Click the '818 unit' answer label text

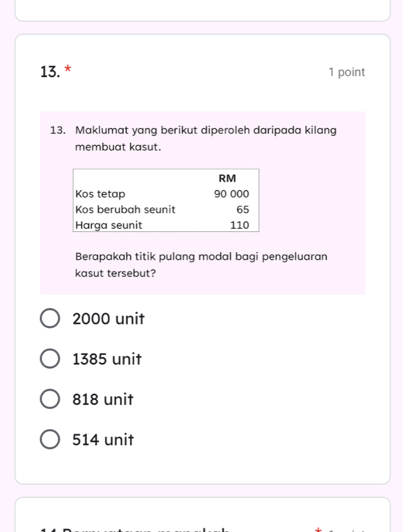102,399
